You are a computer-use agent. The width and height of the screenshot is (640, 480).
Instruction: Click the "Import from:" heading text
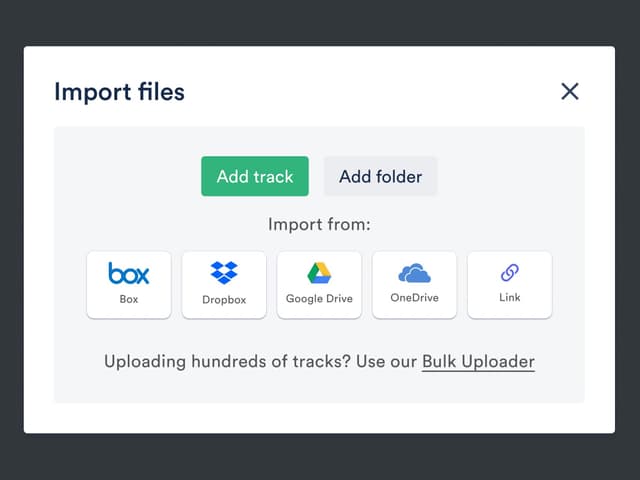[x=319, y=224]
